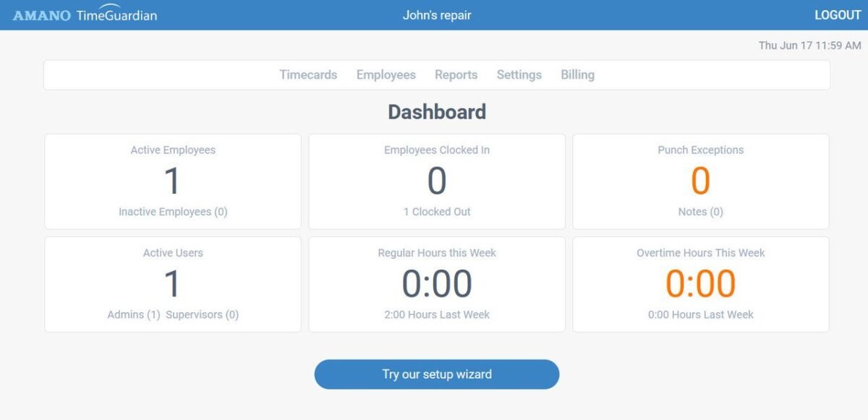Select the Inactive Employees (0) link
This screenshot has width=868, height=420.
173,212
